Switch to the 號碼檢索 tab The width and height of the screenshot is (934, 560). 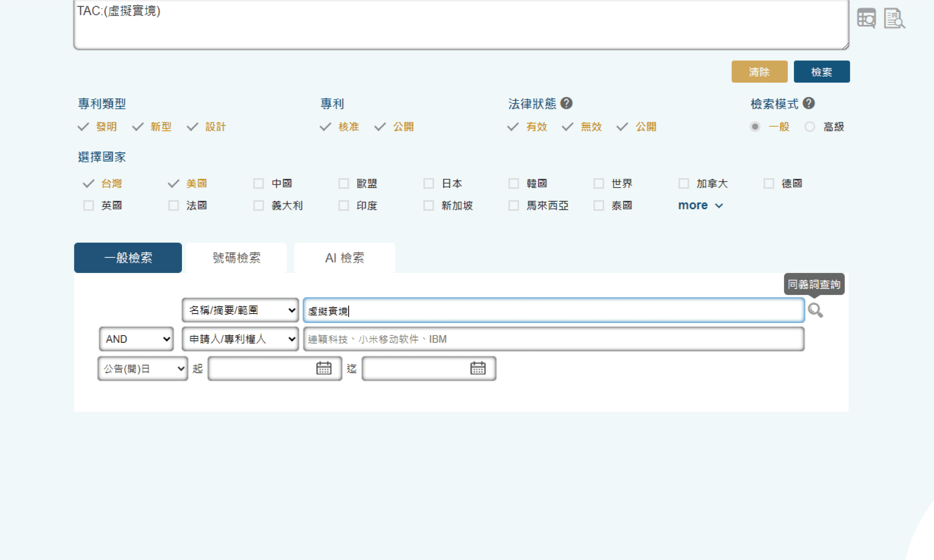click(236, 258)
